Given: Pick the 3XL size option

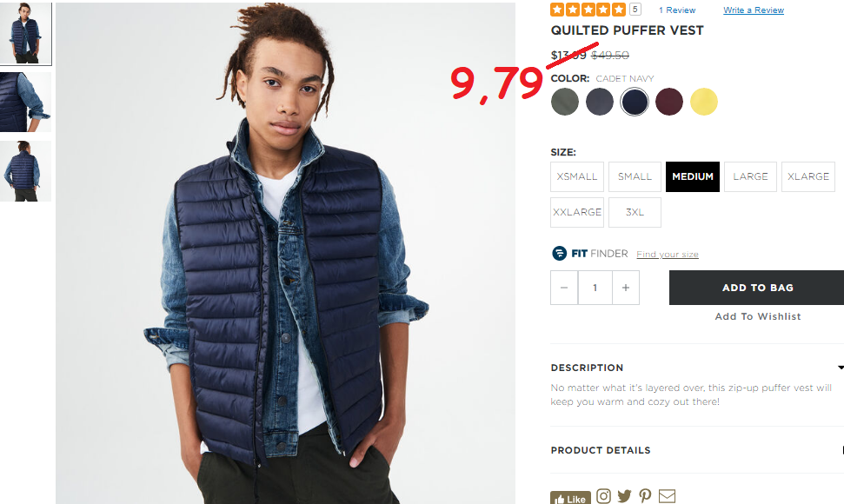Looking at the screenshot, I should point(635,213).
